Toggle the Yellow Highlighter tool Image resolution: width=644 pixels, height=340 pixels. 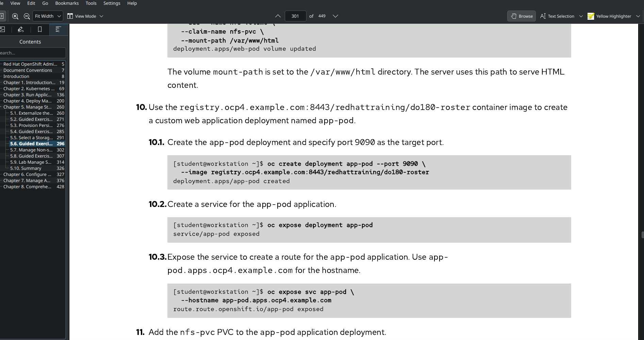point(609,16)
